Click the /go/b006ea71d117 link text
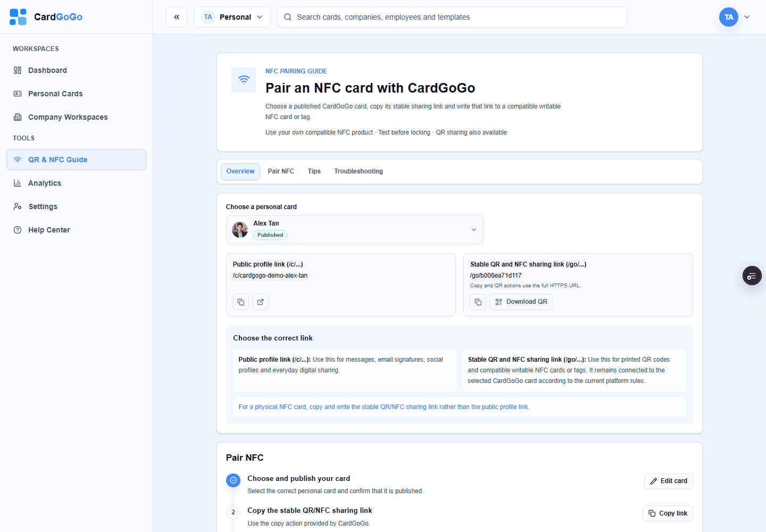The height and width of the screenshot is (532, 766). pyautogui.click(x=496, y=276)
